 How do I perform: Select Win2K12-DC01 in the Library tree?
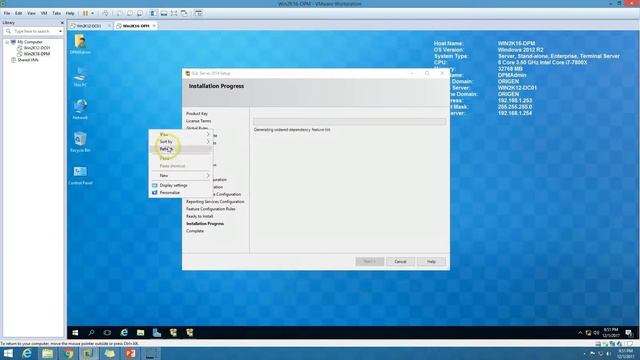36,48
